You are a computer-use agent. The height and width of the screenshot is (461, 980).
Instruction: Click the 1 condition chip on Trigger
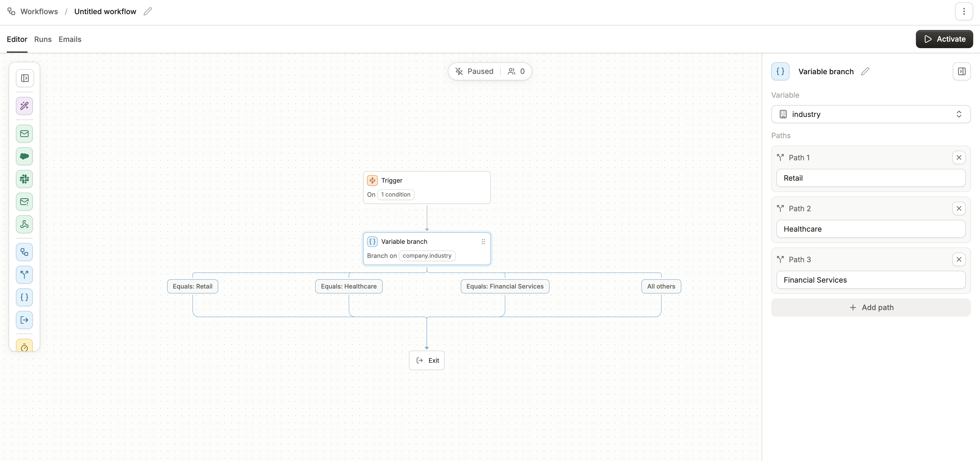395,195
